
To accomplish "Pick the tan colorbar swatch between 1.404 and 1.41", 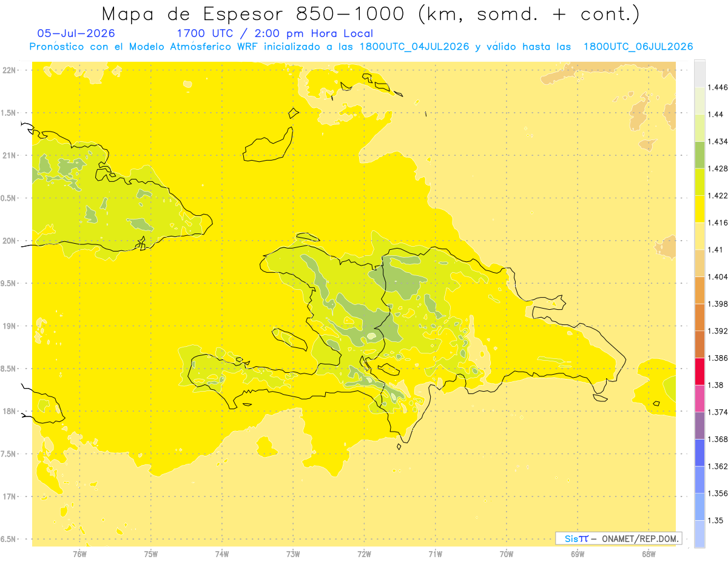I will tap(699, 263).
